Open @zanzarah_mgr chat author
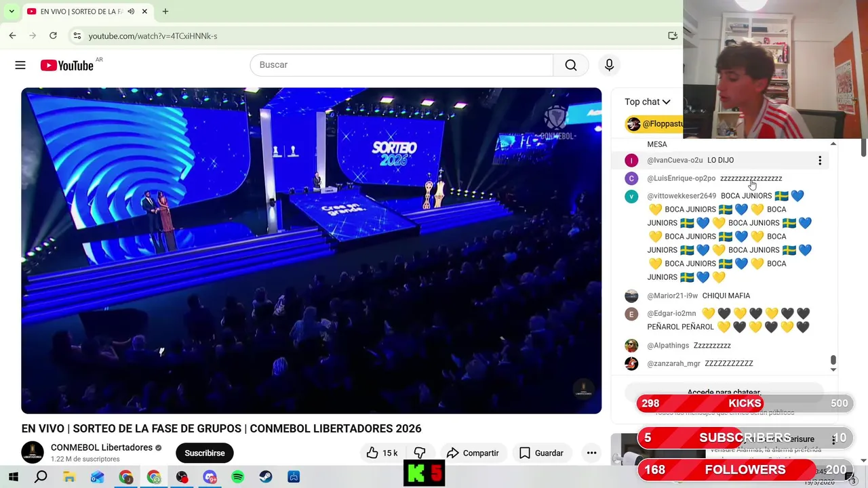 click(673, 363)
